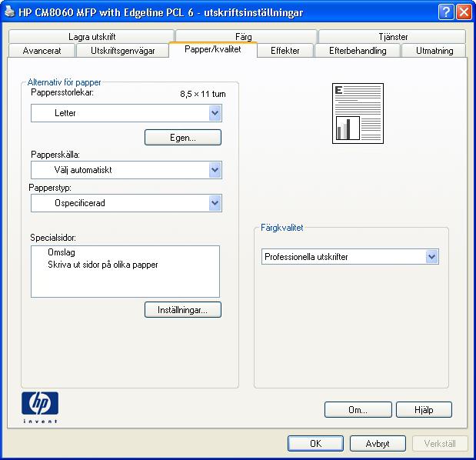Click the Inställningar... button
The image size is (476, 460).
183,310
